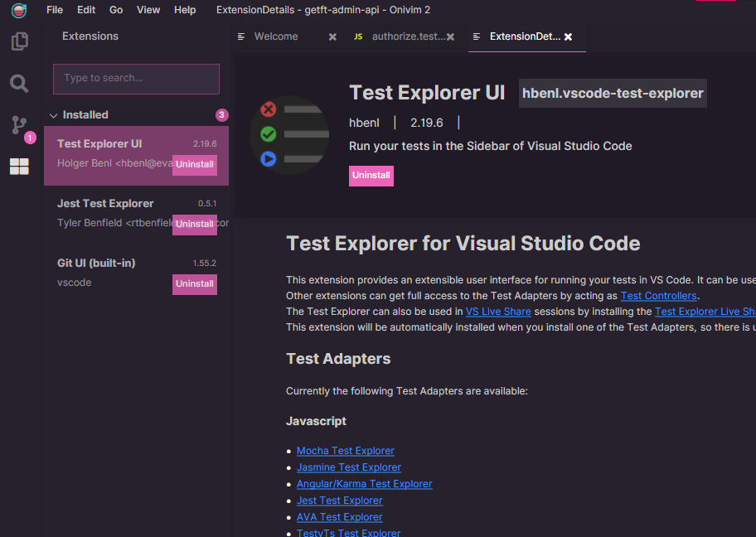Click the extension search field
Screen dimensions: 756x537
[136, 79]
